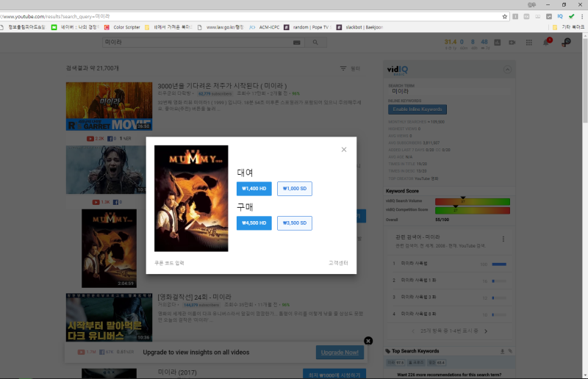Rent The Mummy in HD for ₩1,400
This screenshot has width=588, height=379.
point(254,189)
